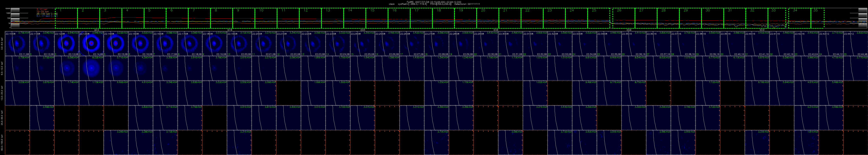Screen dimensions: 868x155
Task: Open 3-6 keV image starting 22:12:08
Action: [67, 44]
